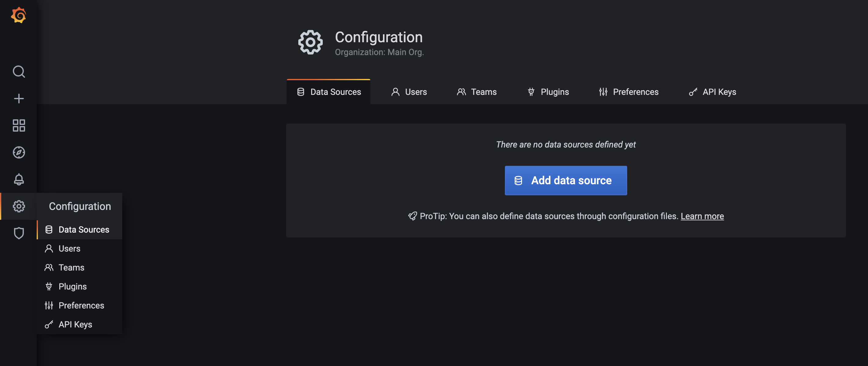Screen dimensions: 868x366
Task: Click the Grafana logo home icon
Action: click(19, 16)
